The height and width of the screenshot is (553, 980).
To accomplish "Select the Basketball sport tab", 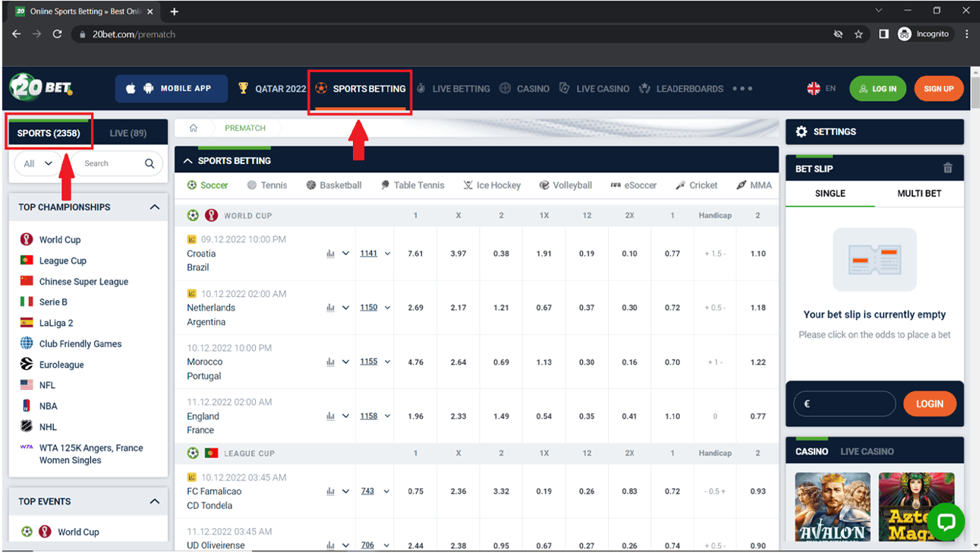I will [x=334, y=185].
